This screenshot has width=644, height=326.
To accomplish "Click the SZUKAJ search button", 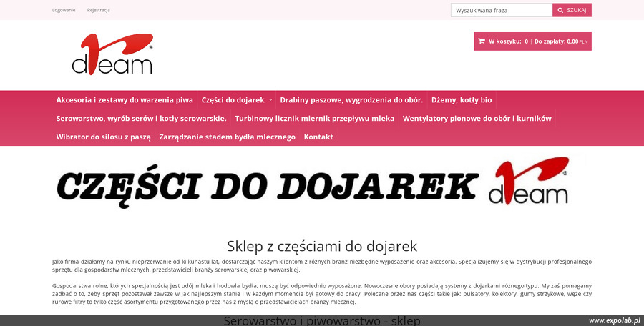I will (572, 10).
